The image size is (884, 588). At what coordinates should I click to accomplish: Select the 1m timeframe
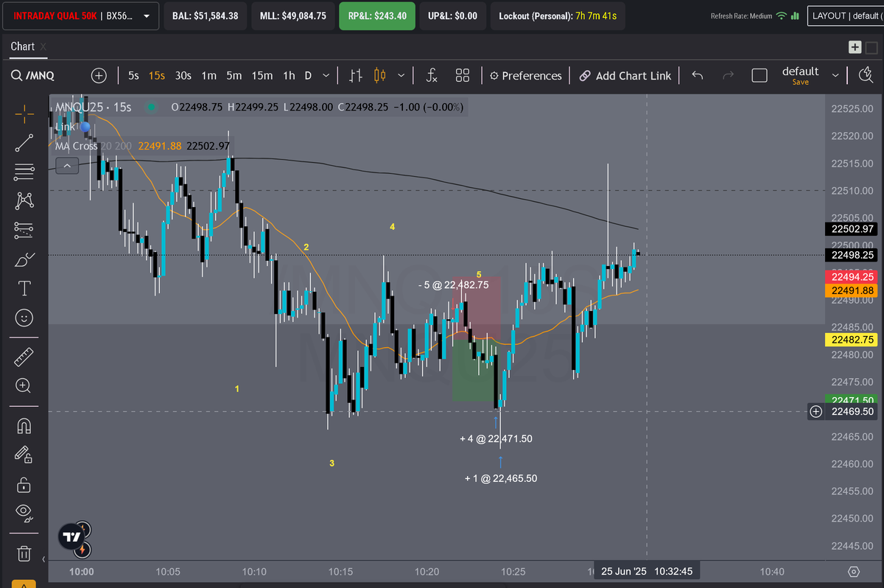(x=209, y=75)
